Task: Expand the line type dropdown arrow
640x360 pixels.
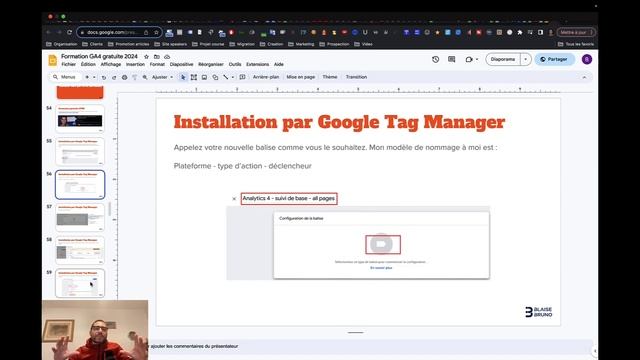Action: click(x=233, y=77)
